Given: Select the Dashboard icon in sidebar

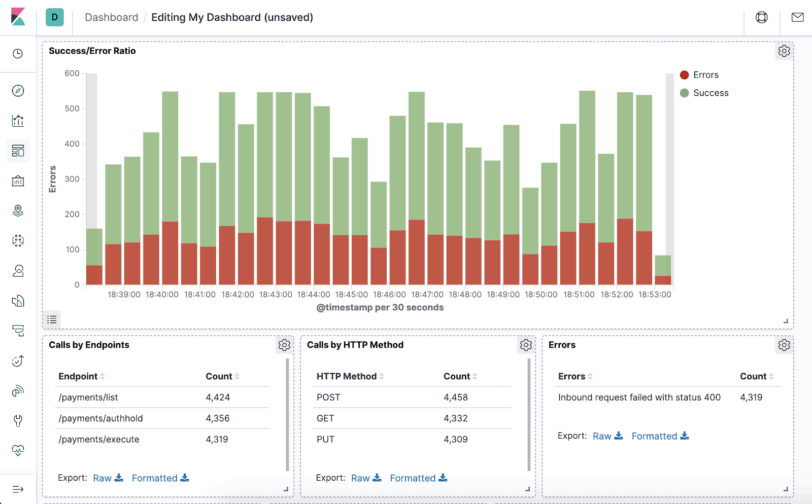Looking at the screenshot, I should click(x=18, y=151).
